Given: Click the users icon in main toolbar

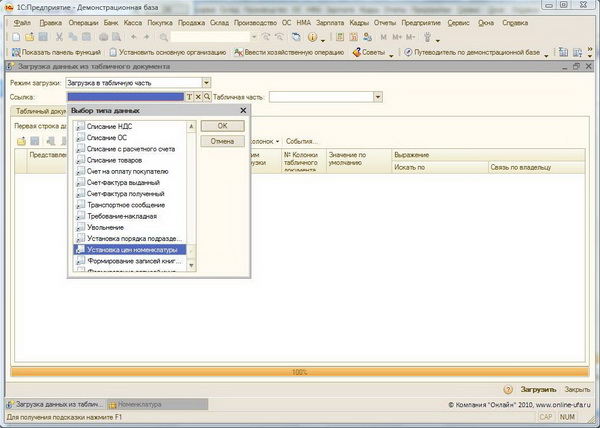Looking at the screenshot, I should [x=367, y=37].
